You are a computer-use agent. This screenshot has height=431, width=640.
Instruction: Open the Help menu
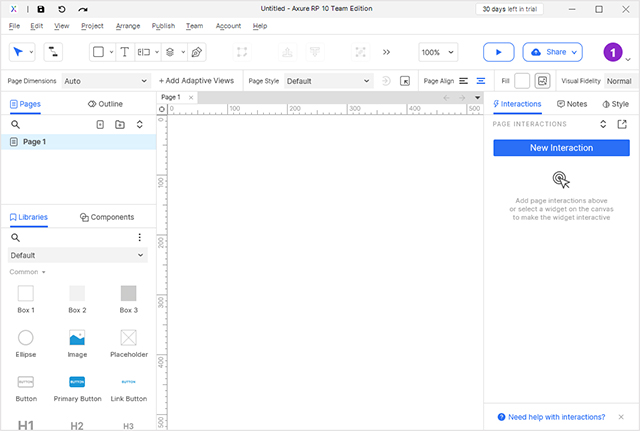[x=260, y=26]
